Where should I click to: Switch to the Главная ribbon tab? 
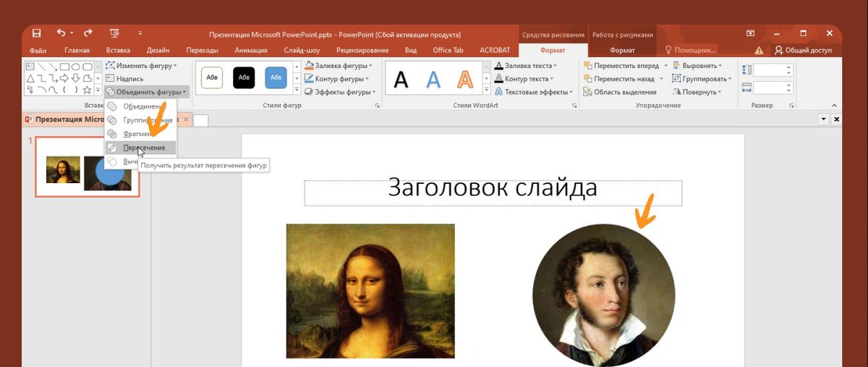(77, 51)
